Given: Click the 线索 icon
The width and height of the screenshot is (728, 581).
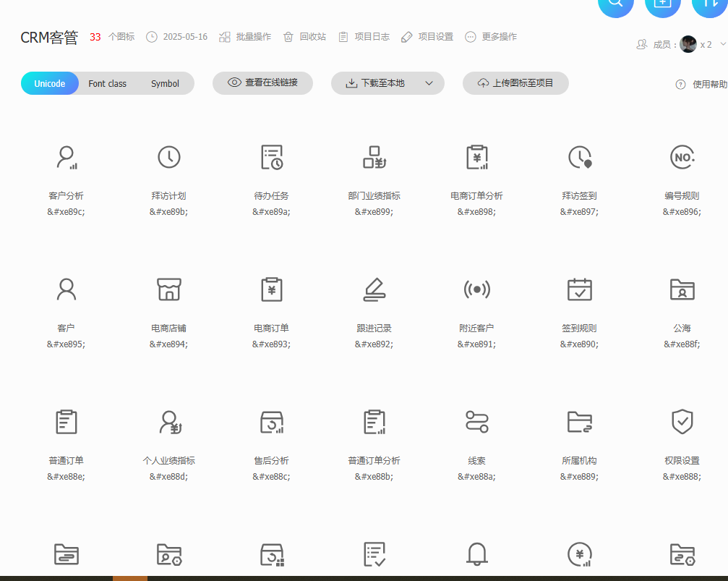Looking at the screenshot, I should pyautogui.click(x=476, y=421).
